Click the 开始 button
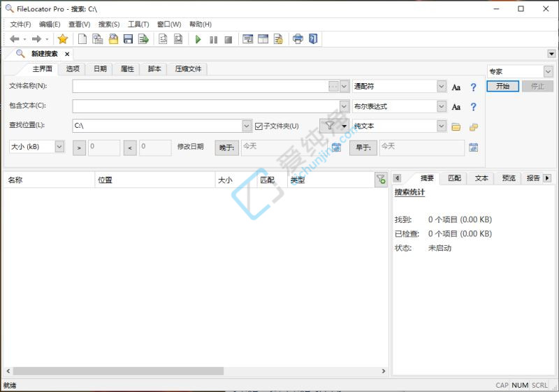Screen dimensions: 559x392 (502, 86)
